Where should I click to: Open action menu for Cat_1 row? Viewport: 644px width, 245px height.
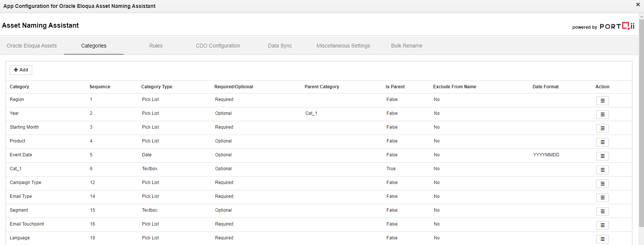(x=602, y=170)
